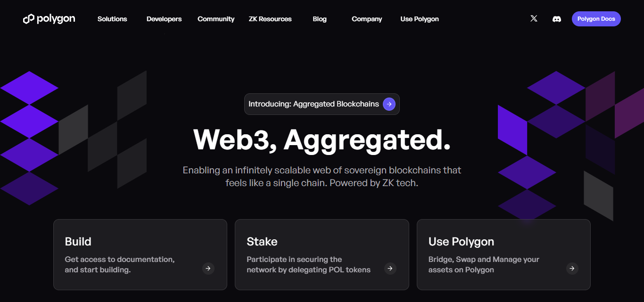Open the Build card heading
This screenshot has height=302, width=644.
tap(78, 242)
